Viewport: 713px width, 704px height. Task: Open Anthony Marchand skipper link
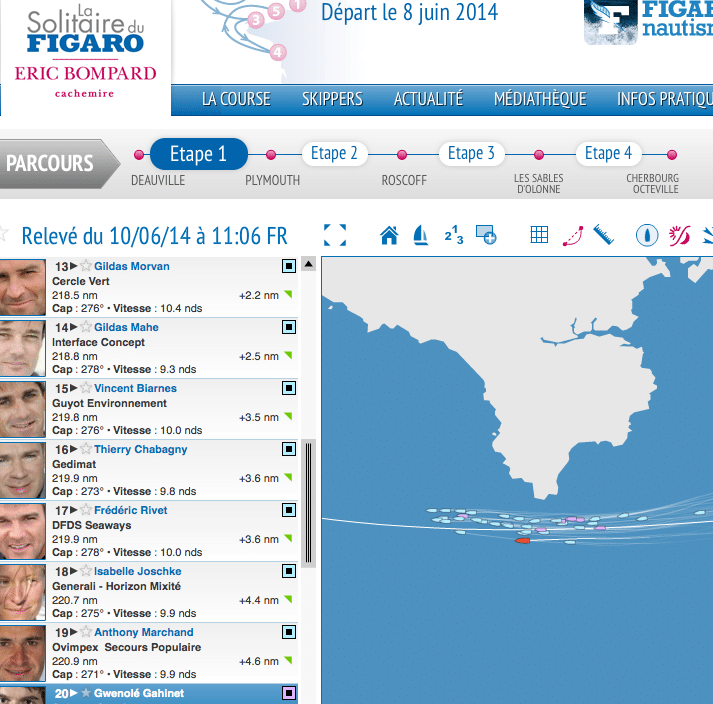[x=144, y=632]
